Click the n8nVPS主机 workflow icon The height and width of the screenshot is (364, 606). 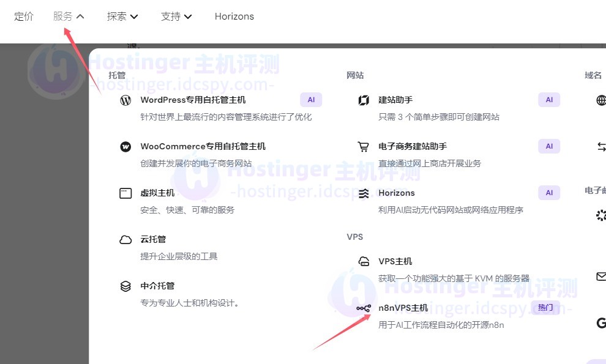pyautogui.click(x=364, y=308)
